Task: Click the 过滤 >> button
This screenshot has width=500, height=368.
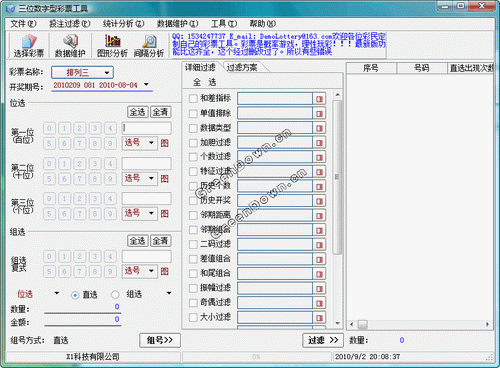Action: click(x=323, y=340)
